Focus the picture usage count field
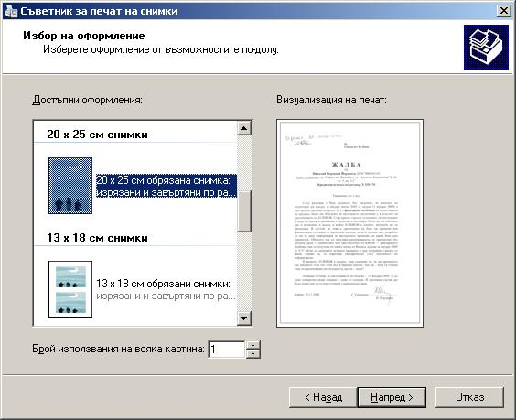Viewport: 516px width, 420px height. (226, 350)
